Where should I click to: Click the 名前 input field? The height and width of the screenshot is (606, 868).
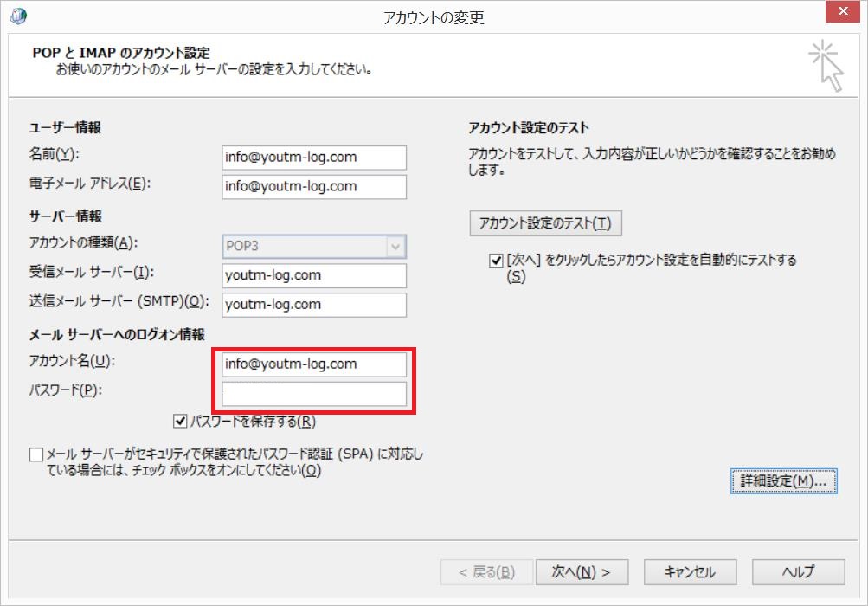(x=314, y=158)
